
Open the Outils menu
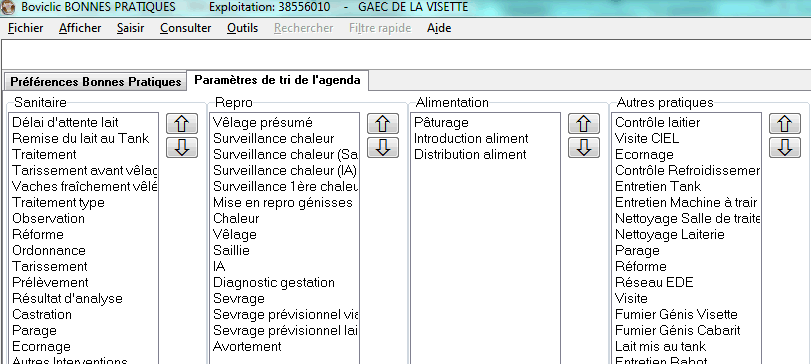click(242, 28)
